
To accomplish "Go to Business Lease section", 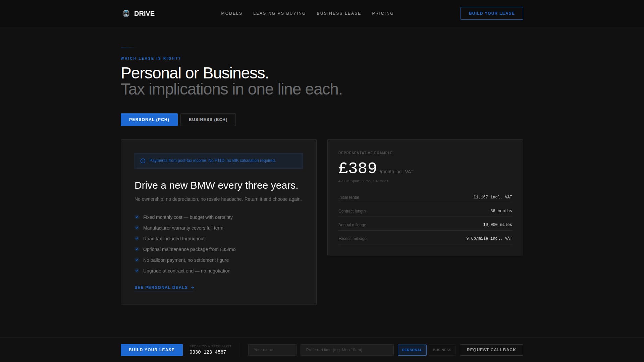I will [x=339, y=13].
